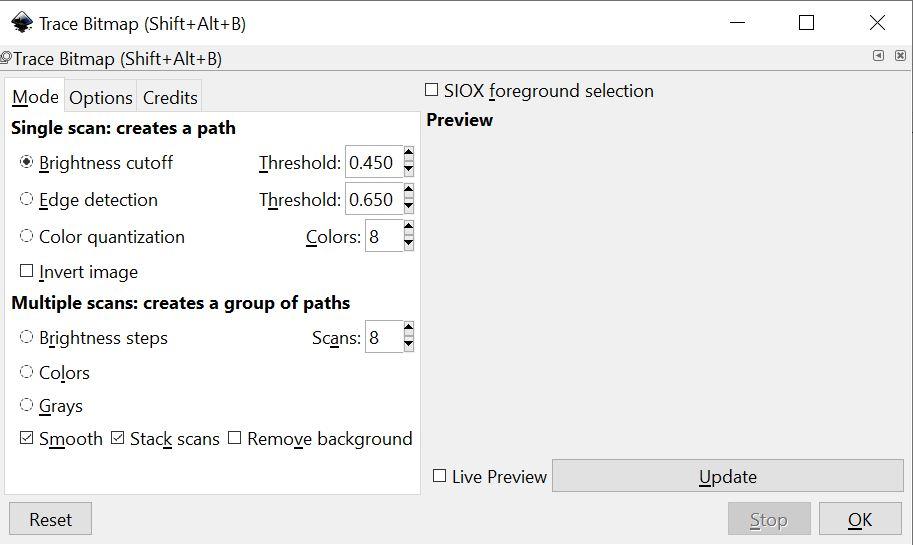
Task: Enable SIOX foreground selection
Action: pos(432,90)
